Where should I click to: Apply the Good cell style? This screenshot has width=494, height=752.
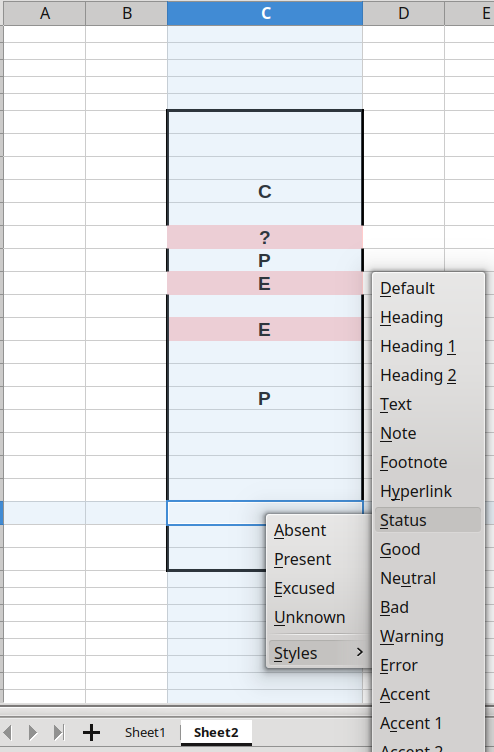[x=428, y=549]
